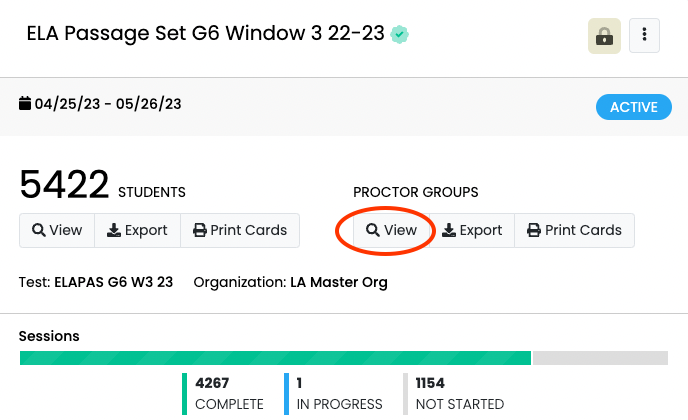The height and width of the screenshot is (420, 688).
Task: View the students list
Action: (57, 230)
